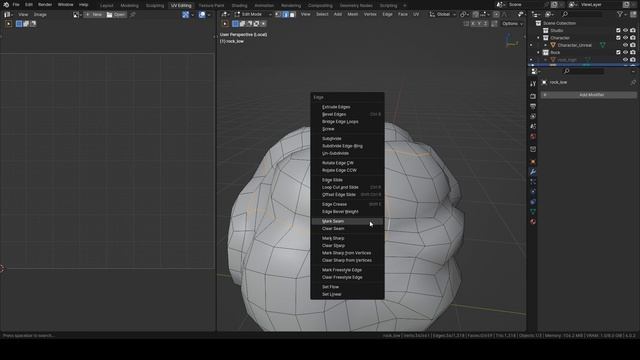Screen dimensions: 640x360
Task: Toggle Rock collection exclude checkbox
Action: pyautogui.click(x=618, y=53)
